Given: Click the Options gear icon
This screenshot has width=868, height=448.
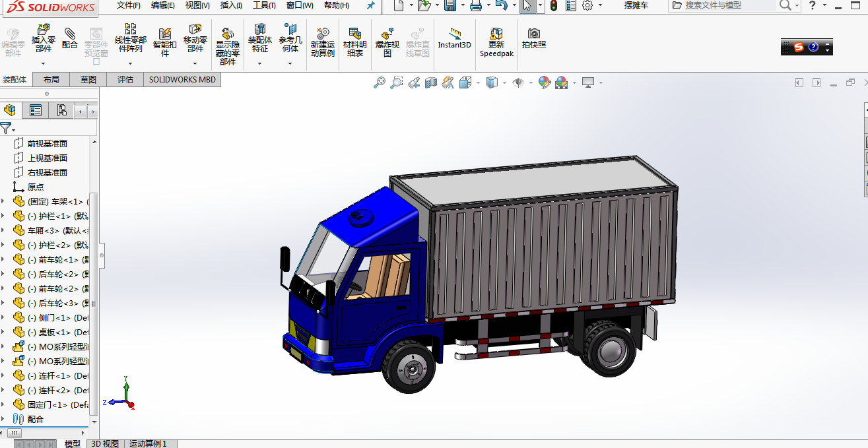Looking at the screenshot, I should tap(587, 5).
